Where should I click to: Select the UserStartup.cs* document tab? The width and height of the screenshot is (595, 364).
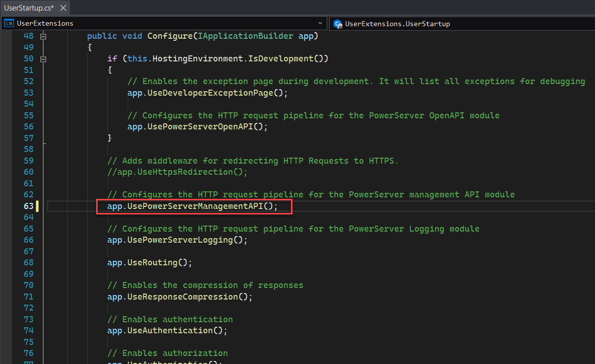pos(29,7)
